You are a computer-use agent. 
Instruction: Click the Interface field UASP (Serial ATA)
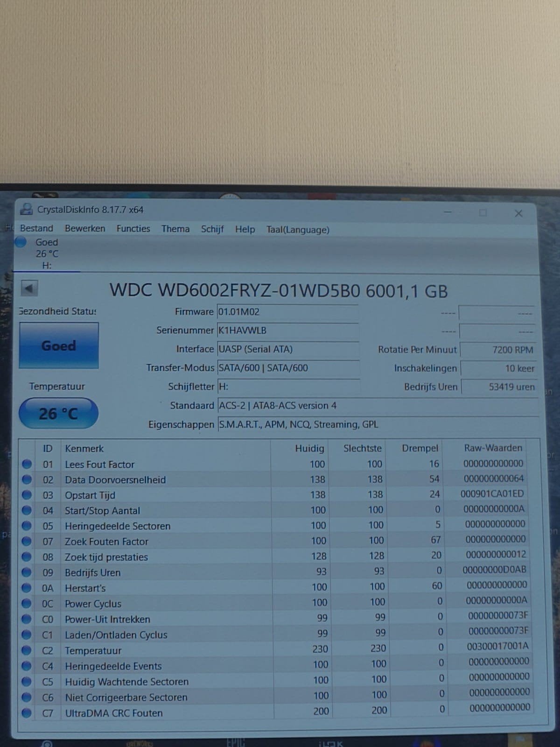288,349
